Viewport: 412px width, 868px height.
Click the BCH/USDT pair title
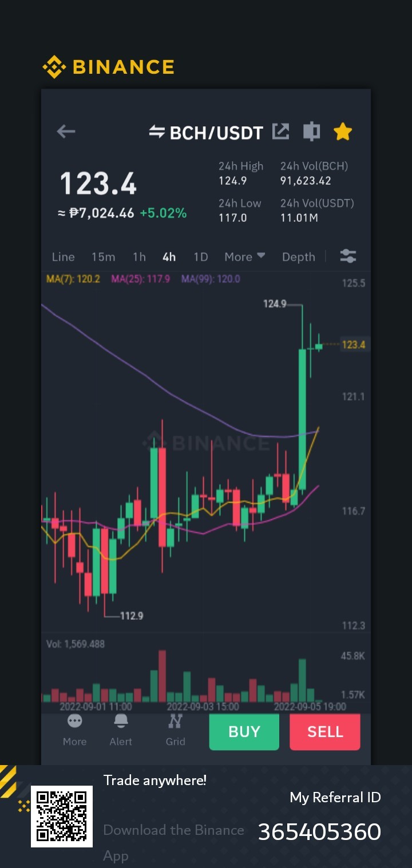(216, 133)
